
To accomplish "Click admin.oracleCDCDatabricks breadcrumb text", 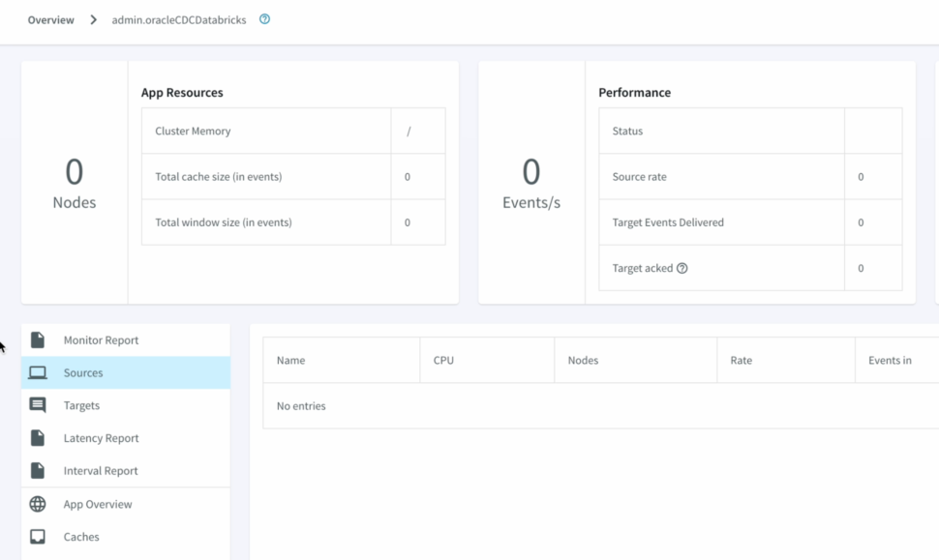I will 178,20.
